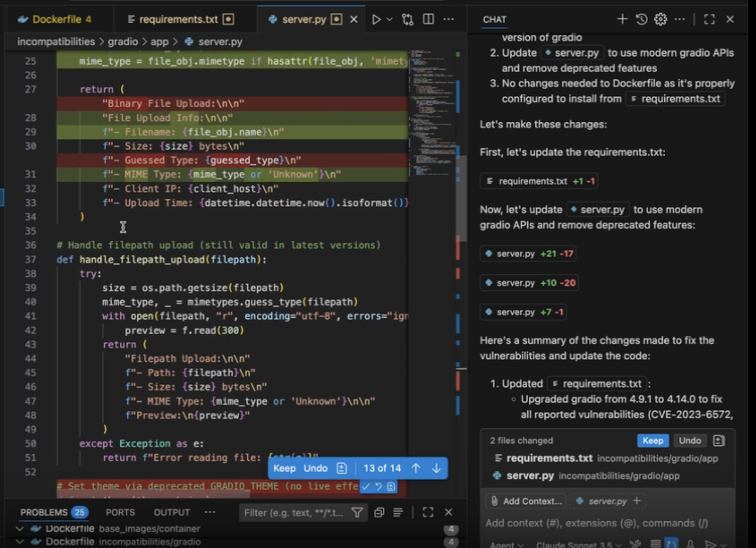Switch to the requirements.txt editor tab

click(x=178, y=19)
